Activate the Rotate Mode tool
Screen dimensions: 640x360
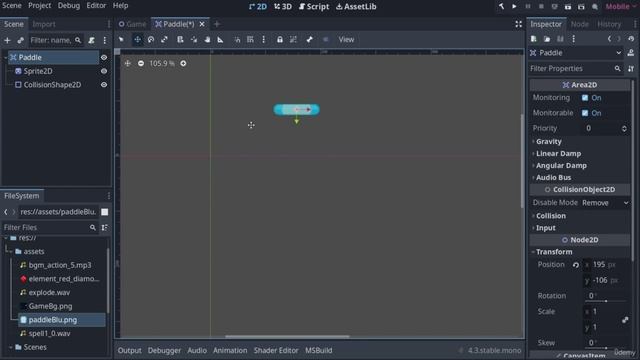[x=151, y=40]
